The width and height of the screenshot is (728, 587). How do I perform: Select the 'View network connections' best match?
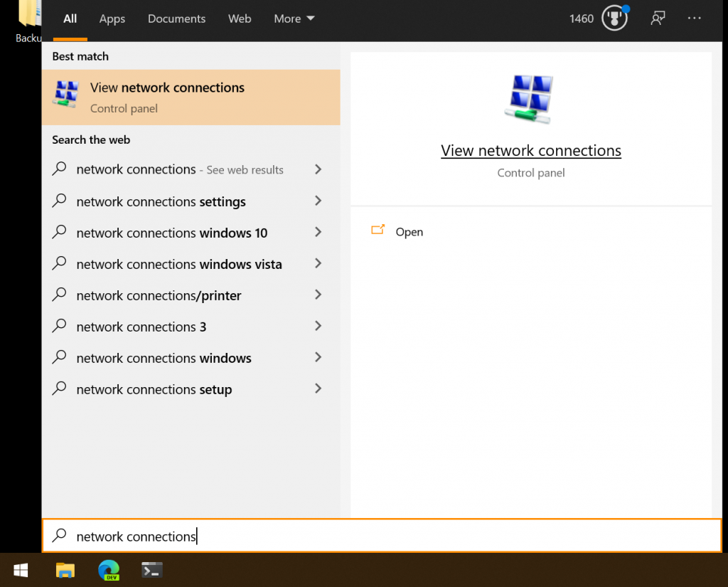coord(191,97)
